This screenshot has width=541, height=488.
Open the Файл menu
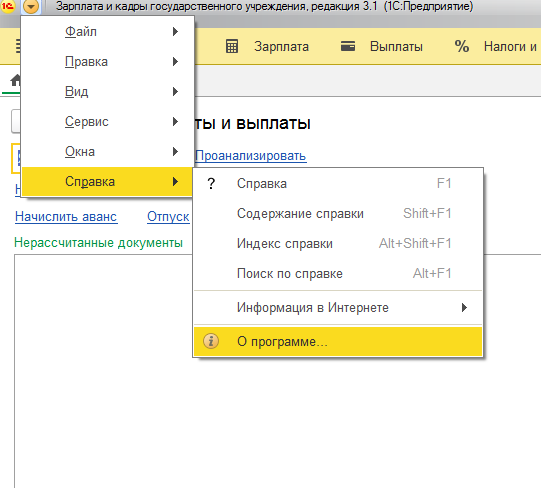[107, 32]
